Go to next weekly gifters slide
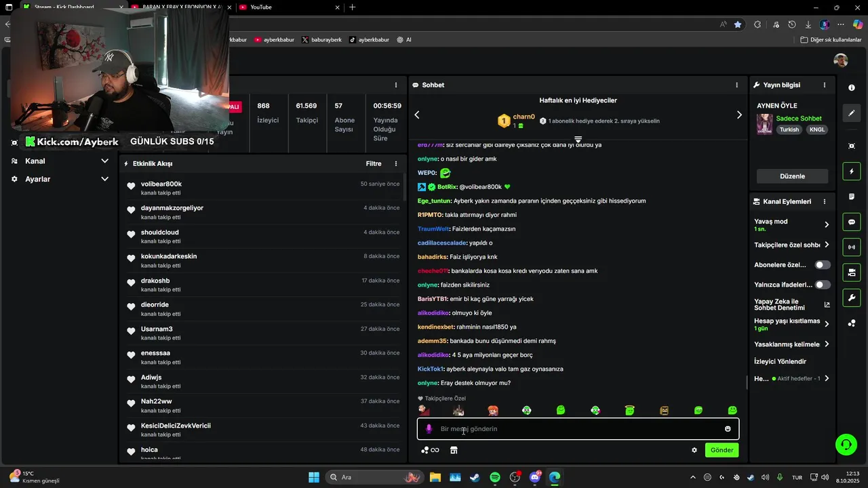Viewport: 868px width, 488px height. [739, 115]
